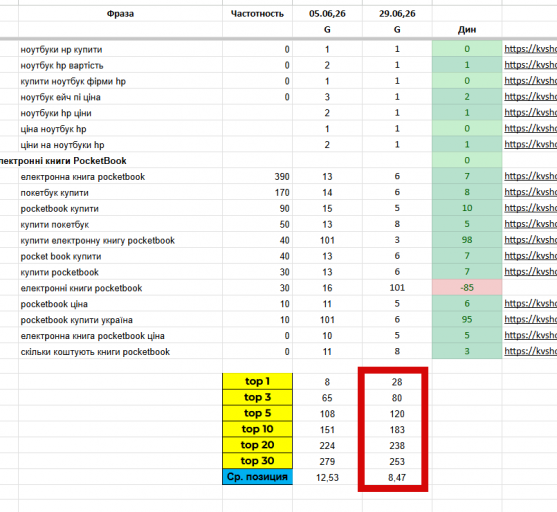Viewport: 557px width, 512px height.
Task: Click 'електронна книга pocketbook ціна' cell
Action: click(120, 336)
